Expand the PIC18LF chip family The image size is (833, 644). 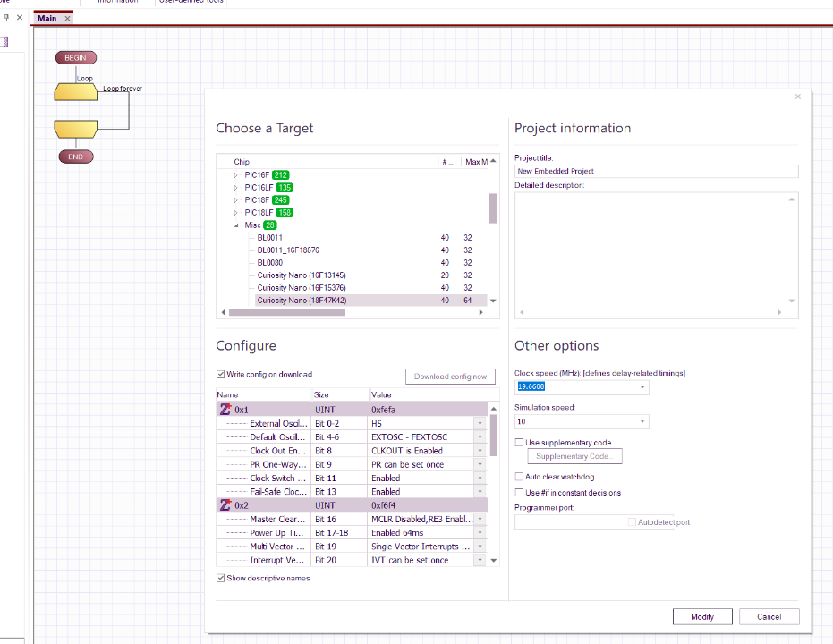pyautogui.click(x=236, y=212)
